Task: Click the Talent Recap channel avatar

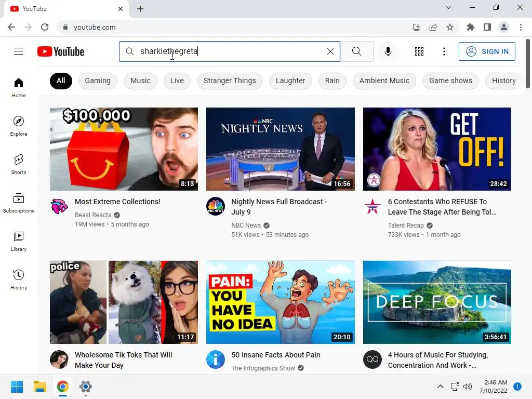Action: [x=372, y=206]
